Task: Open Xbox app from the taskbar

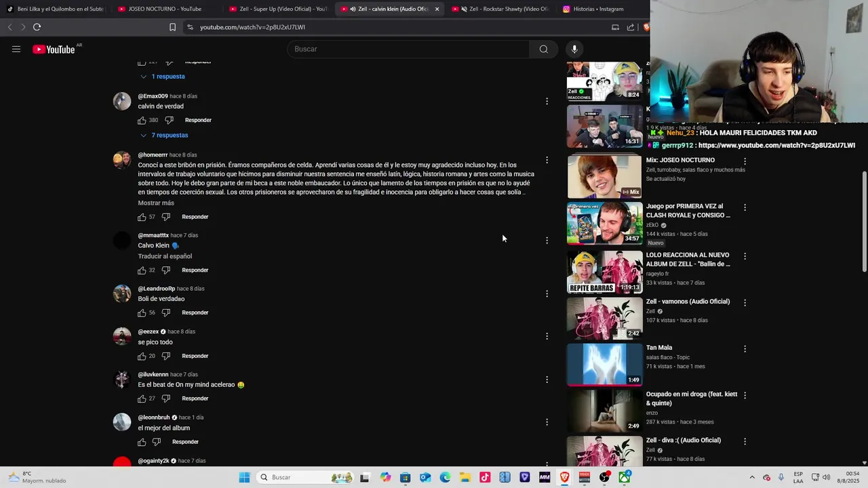Action: tap(624, 477)
